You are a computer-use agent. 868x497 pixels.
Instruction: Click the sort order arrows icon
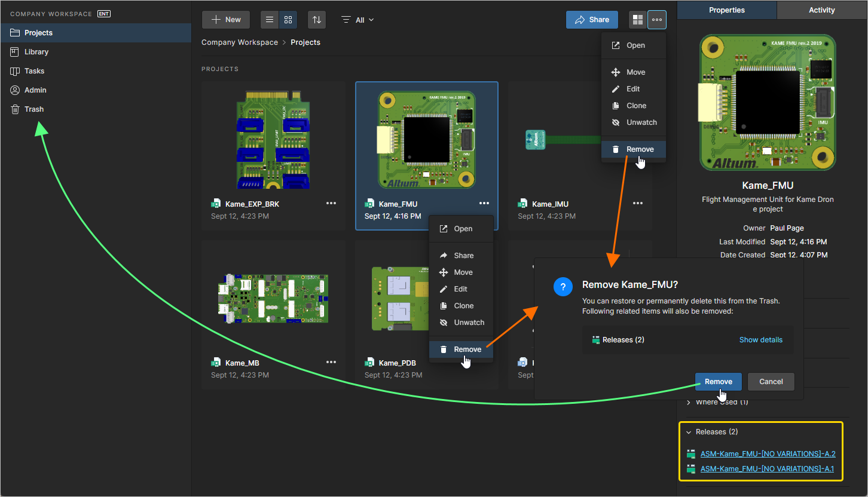point(317,20)
